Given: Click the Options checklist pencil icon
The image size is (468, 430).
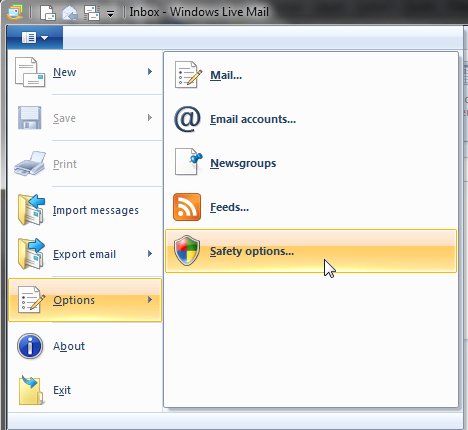Looking at the screenshot, I should coord(31,300).
